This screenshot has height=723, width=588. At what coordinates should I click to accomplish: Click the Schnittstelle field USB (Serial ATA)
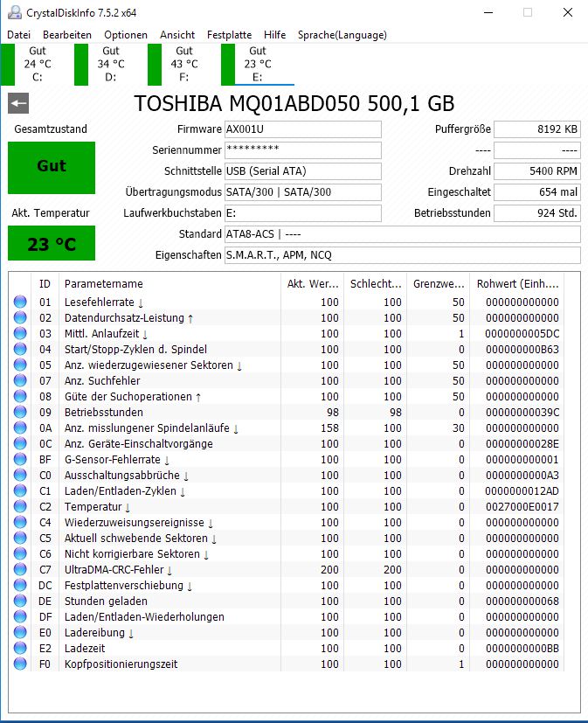[x=303, y=171]
